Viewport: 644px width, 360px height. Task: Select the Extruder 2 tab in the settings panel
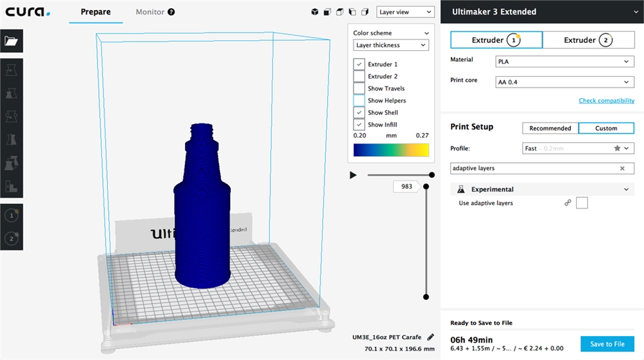[588, 40]
